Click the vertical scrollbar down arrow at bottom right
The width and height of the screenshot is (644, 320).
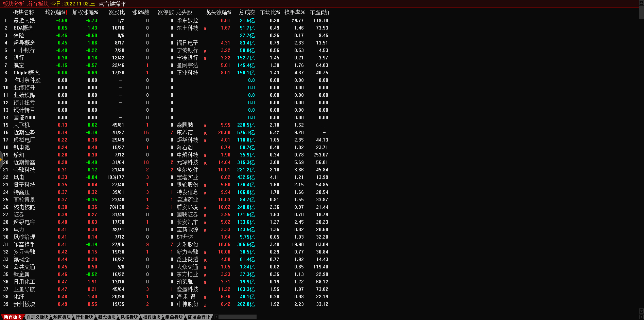641,311
